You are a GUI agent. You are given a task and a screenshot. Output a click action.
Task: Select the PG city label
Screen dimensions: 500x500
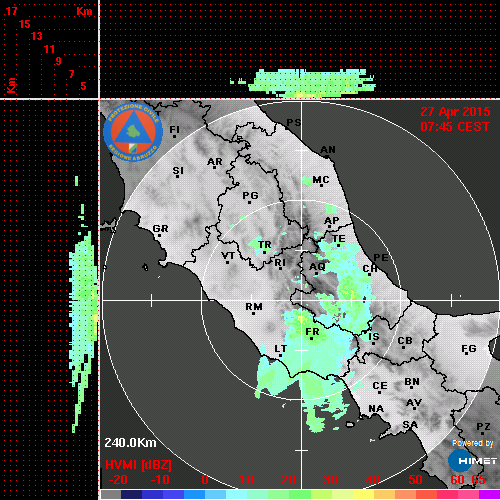[x=250, y=195]
